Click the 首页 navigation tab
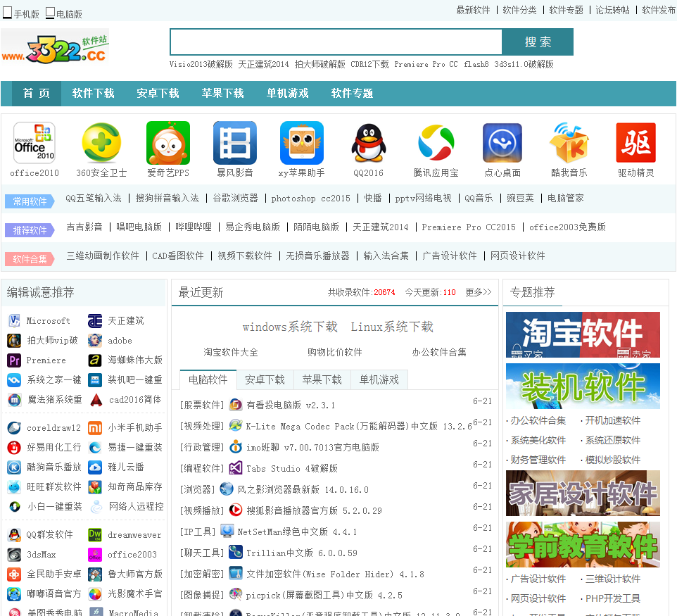 [37, 94]
